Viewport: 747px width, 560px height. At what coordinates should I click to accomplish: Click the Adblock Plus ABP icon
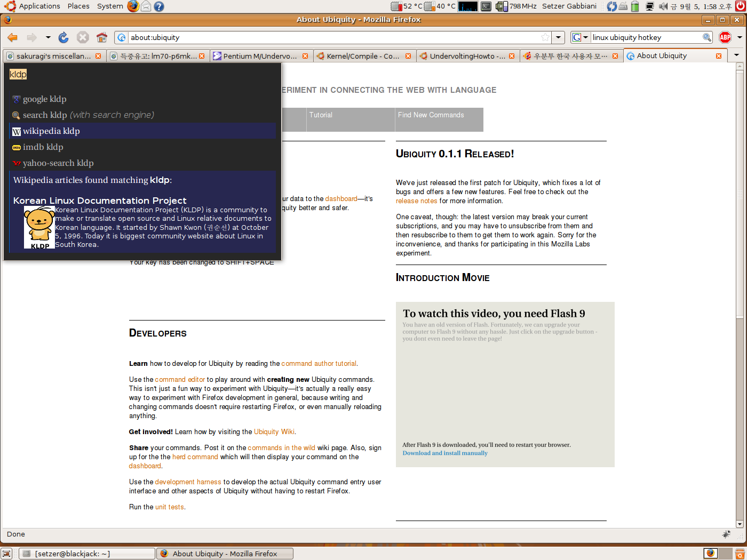[x=725, y=37]
